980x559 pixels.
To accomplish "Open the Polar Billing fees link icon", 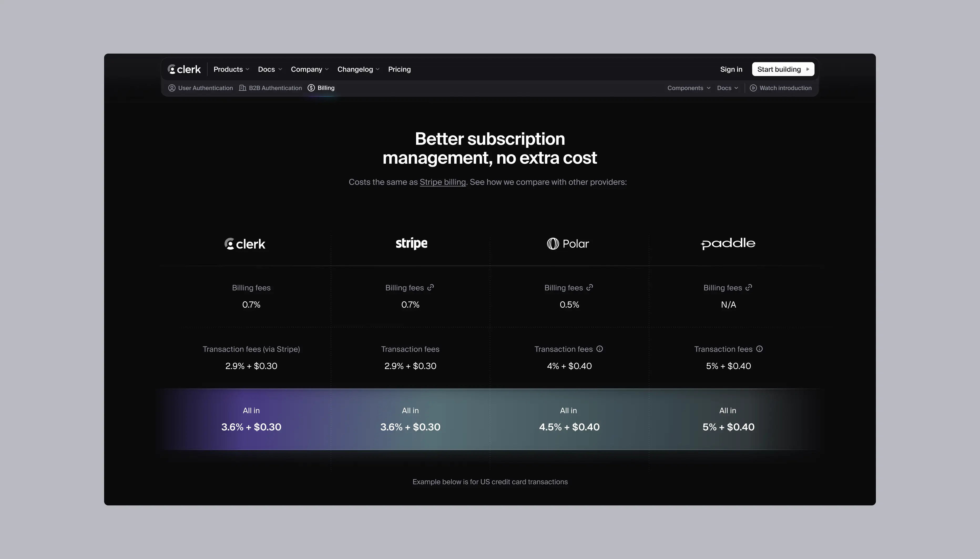I will [590, 288].
